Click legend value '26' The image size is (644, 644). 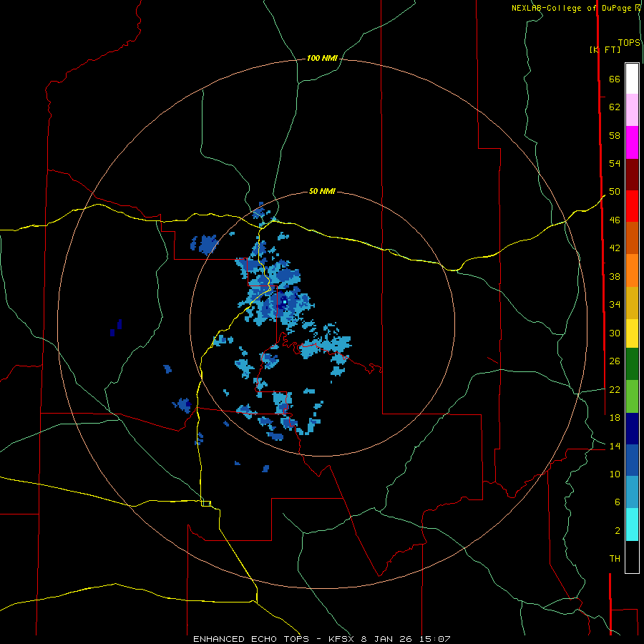coord(615,361)
